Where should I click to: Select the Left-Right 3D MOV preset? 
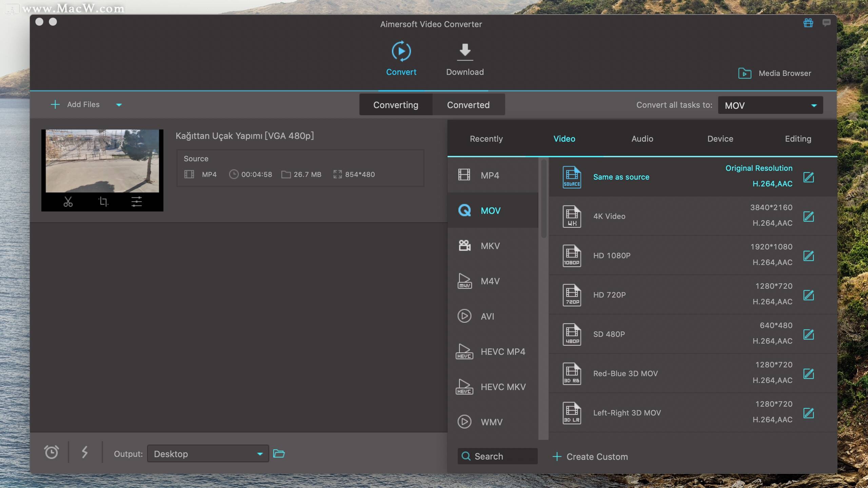coord(693,413)
